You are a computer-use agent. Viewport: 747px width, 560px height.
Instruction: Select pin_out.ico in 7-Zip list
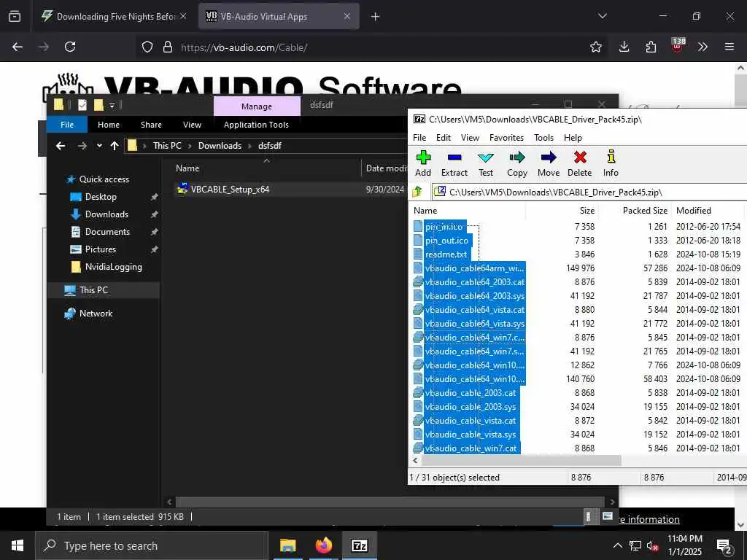click(446, 241)
